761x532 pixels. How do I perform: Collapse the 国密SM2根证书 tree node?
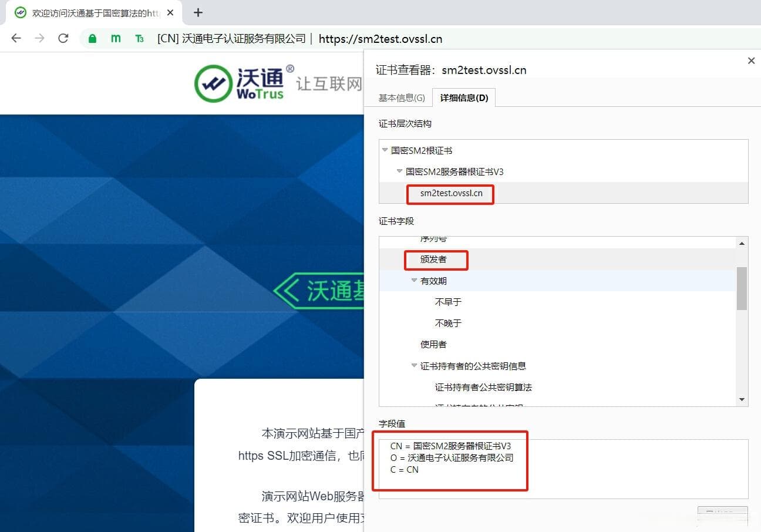pyautogui.click(x=385, y=150)
